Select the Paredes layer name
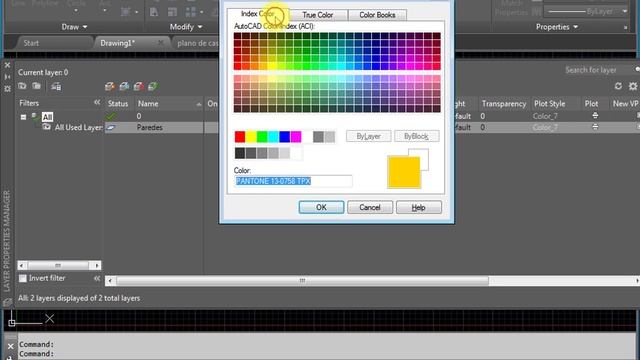 point(149,128)
